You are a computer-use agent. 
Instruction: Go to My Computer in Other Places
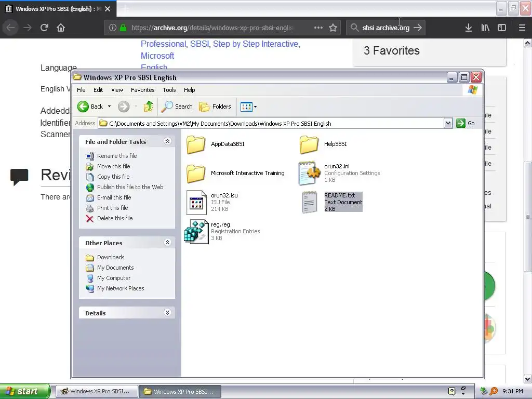pos(114,278)
